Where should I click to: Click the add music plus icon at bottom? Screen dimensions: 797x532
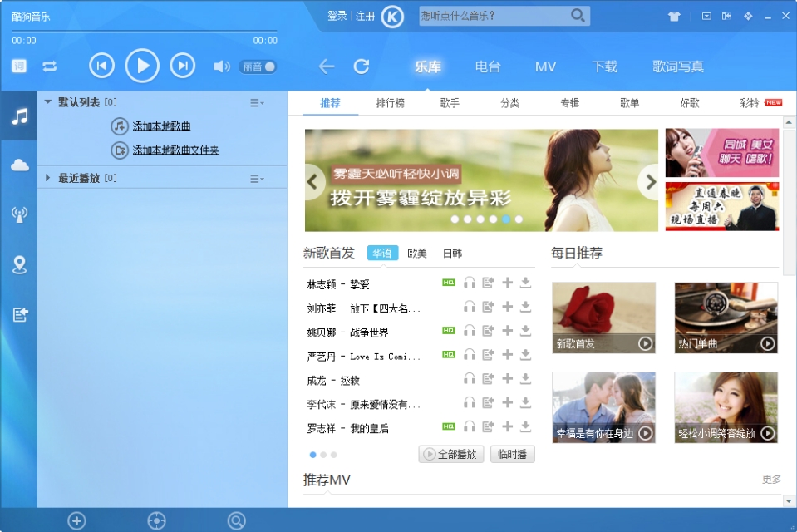click(x=76, y=520)
